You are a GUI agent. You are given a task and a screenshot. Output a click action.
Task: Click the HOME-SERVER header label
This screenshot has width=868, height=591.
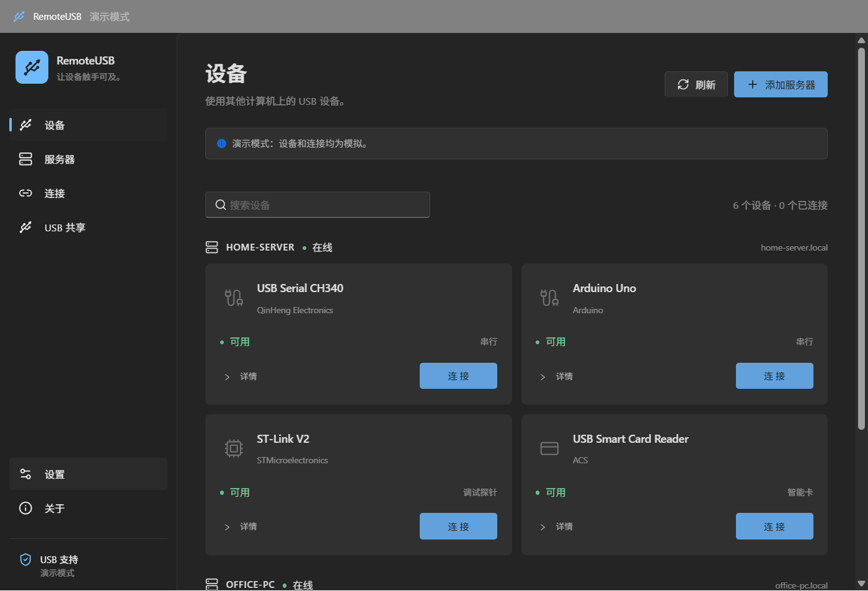(x=260, y=247)
